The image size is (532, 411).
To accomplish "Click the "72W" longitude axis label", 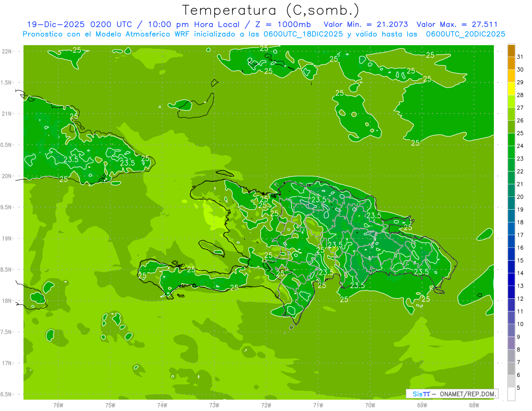I will 266,405.
